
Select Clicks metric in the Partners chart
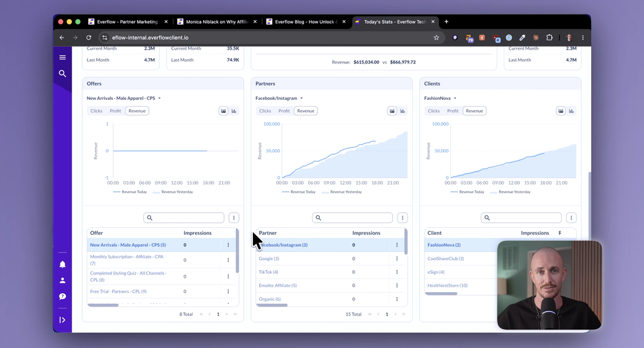tap(265, 111)
